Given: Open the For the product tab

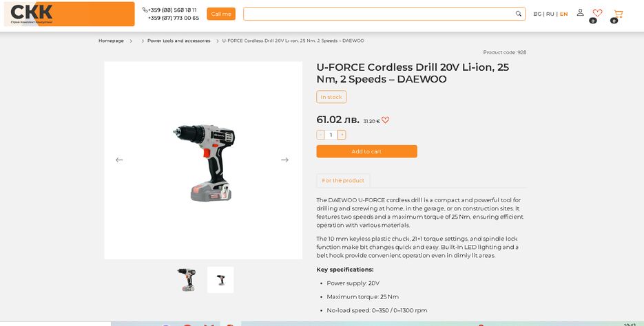Looking at the screenshot, I should click(343, 180).
